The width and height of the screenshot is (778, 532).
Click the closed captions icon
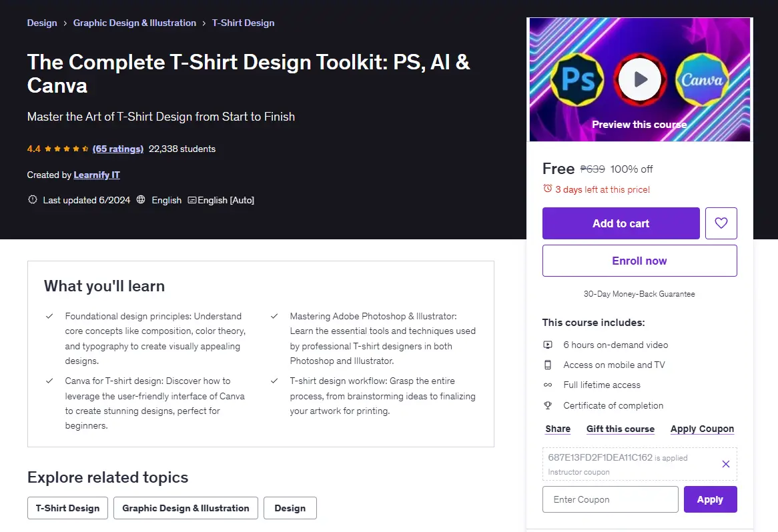(x=192, y=200)
